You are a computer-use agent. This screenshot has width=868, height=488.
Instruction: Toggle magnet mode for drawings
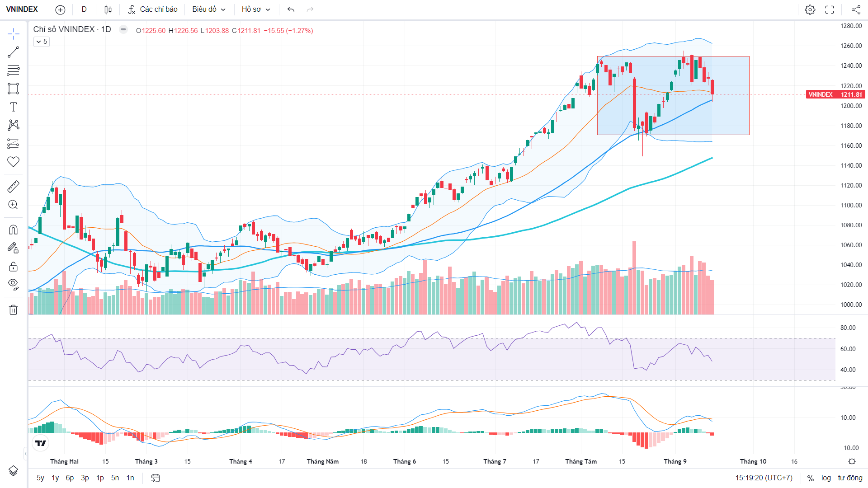[13, 230]
